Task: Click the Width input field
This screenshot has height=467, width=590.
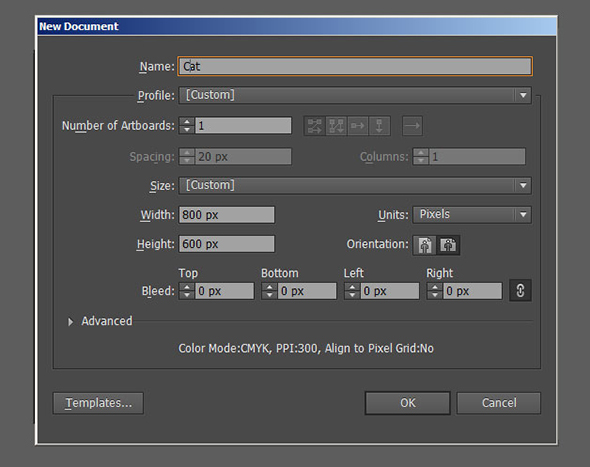Action: (227, 215)
